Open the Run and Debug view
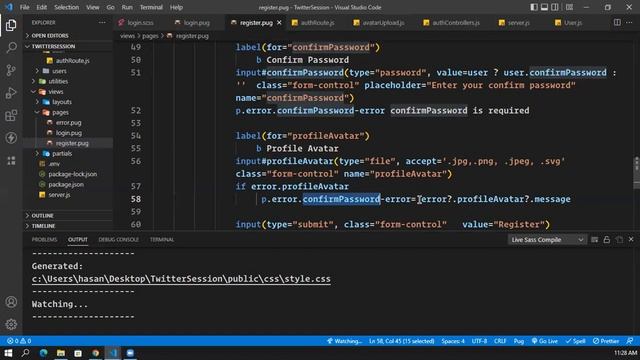This screenshot has height=360, width=640. 11,93
